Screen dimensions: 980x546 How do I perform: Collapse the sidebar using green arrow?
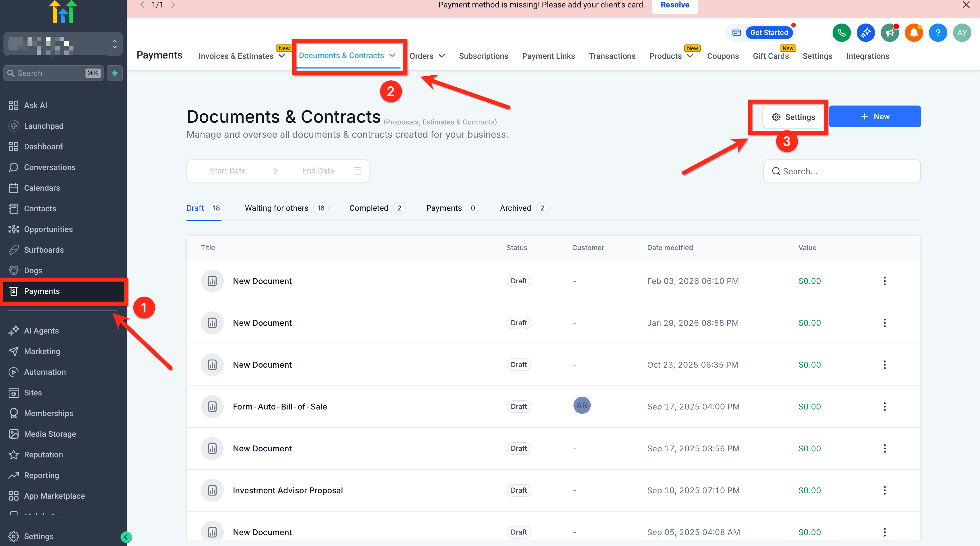pyautogui.click(x=126, y=537)
